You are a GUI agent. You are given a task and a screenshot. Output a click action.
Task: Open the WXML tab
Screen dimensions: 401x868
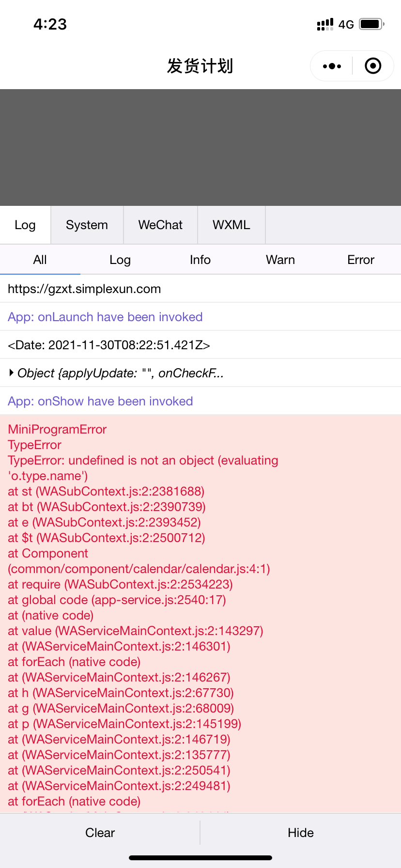point(231,225)
